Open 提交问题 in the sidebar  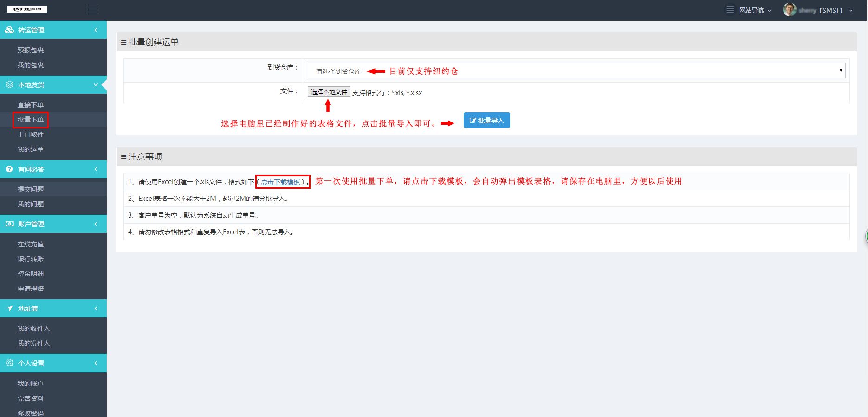click(x=31, y=189)
